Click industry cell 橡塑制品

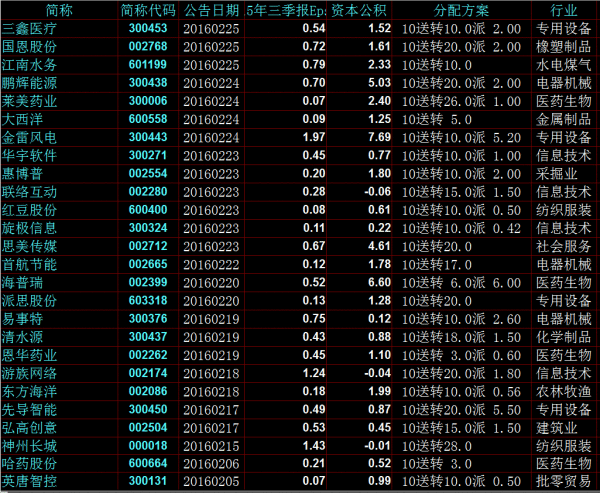click(x=564, y=47)
